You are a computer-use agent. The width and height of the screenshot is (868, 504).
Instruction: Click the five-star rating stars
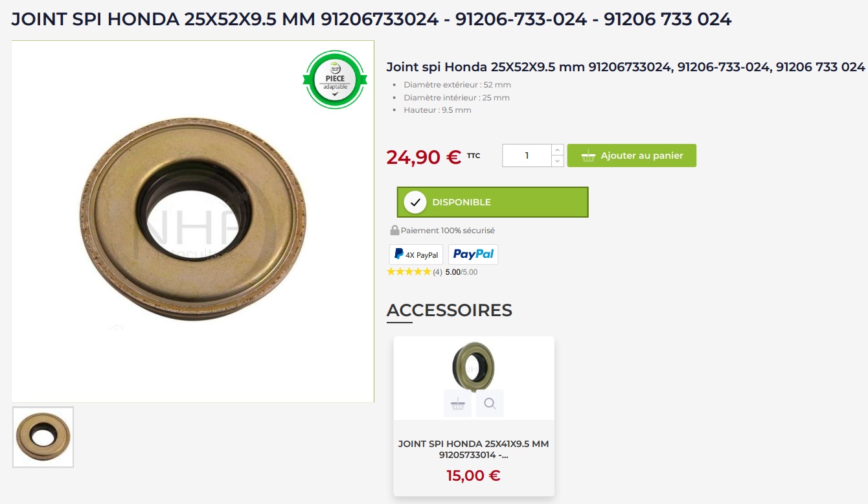point(409,272)
